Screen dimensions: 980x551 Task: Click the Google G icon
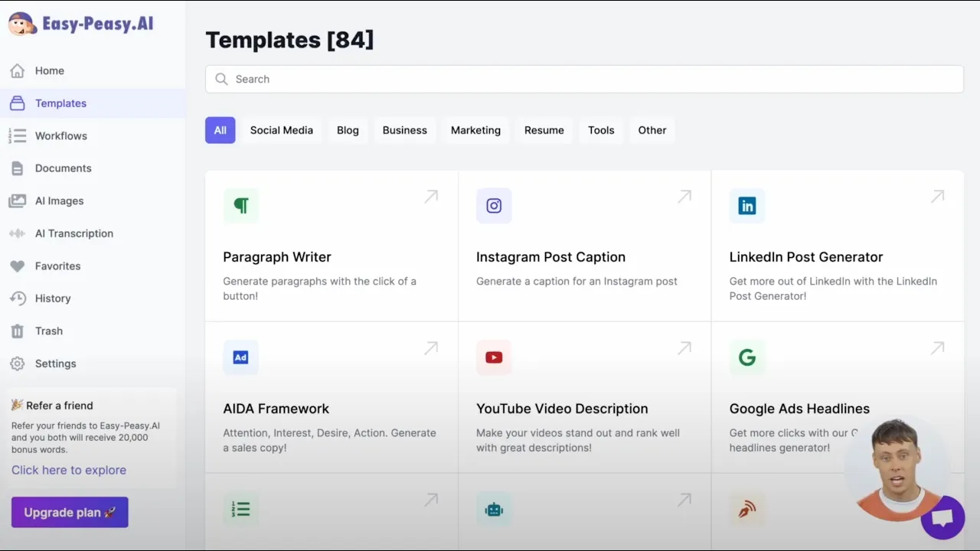click(x=747, y=357)
